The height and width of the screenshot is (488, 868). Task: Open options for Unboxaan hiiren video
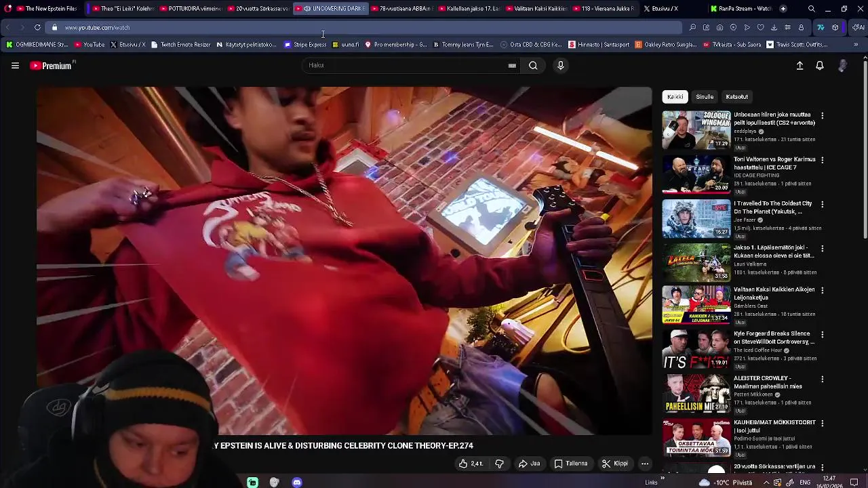(x=822, y=116)
